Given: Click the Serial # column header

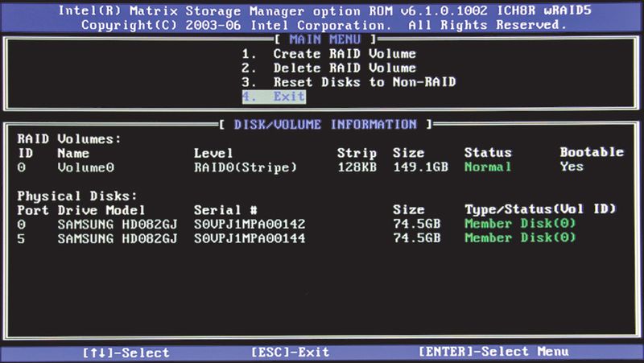Looking at the screenshot, I should [225, 210].
